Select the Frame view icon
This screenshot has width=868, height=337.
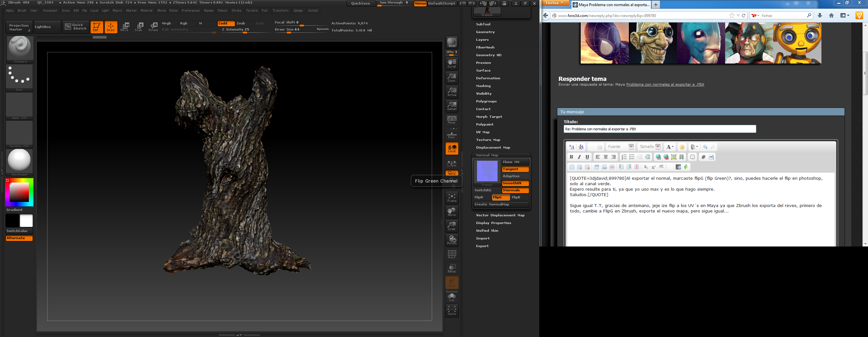[x=452, y=197]
